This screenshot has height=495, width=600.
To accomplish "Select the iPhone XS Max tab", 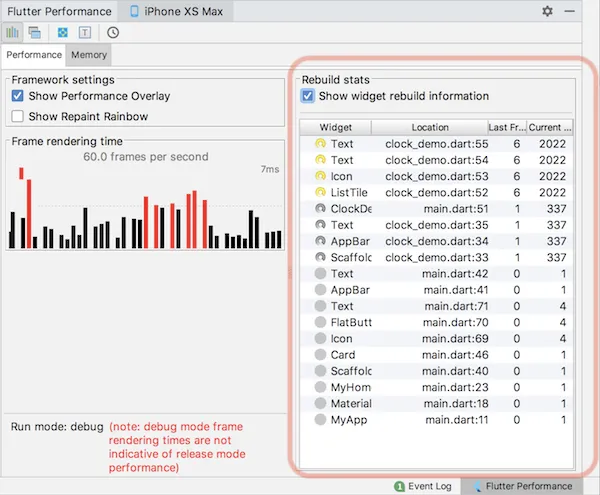I will coord(176,11).
